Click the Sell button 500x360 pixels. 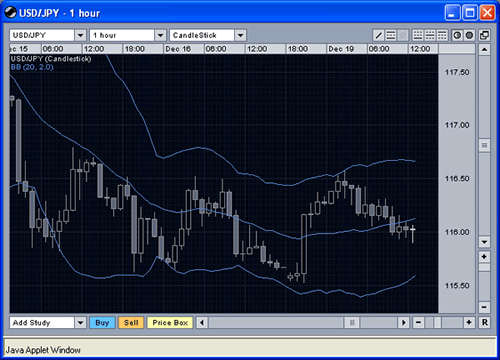(131, 323)
